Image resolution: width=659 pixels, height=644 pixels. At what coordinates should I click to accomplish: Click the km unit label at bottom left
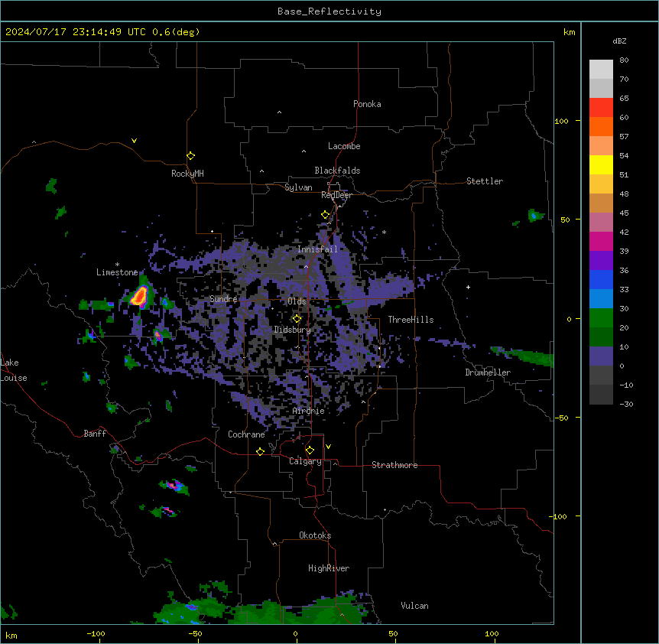pyautogui.click(x=11, y=635)
